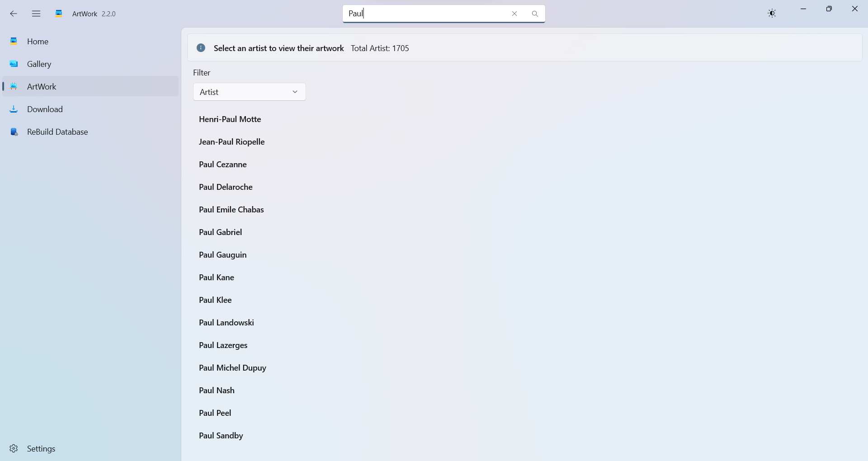Select artist Paul Cezanne

pyautogui.click(x=223, y=165)
